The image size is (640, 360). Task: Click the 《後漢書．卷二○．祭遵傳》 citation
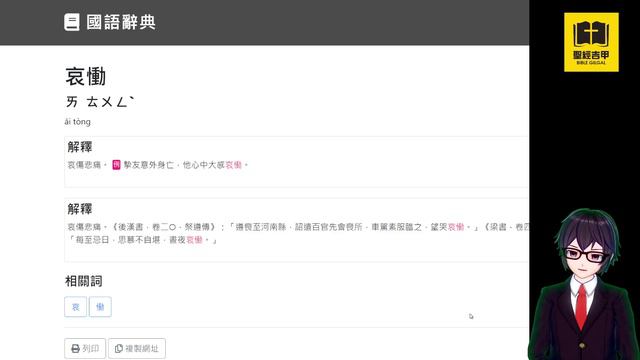tap(163, 227)
